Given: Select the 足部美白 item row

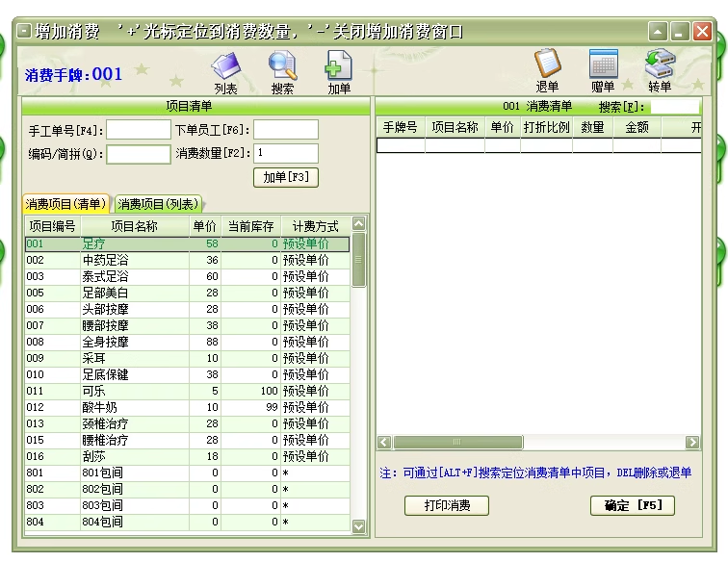Looking at the screenshot, I should 187,293.
